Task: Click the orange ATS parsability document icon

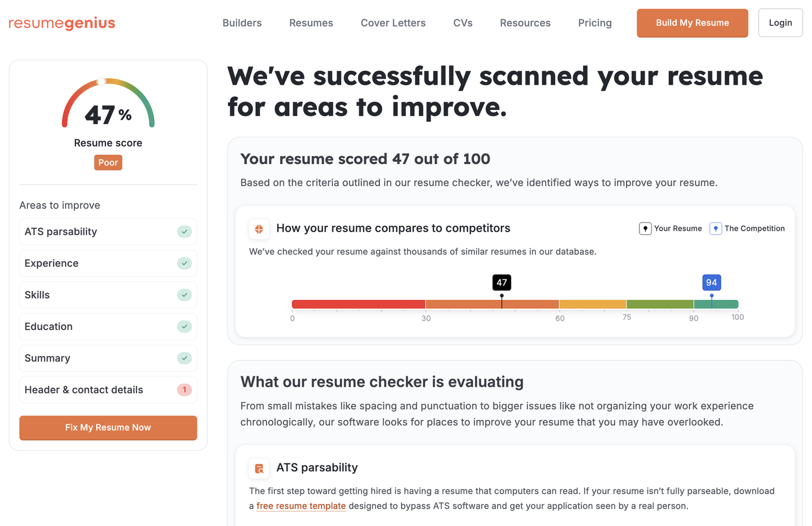Action: tap(259, 468)
